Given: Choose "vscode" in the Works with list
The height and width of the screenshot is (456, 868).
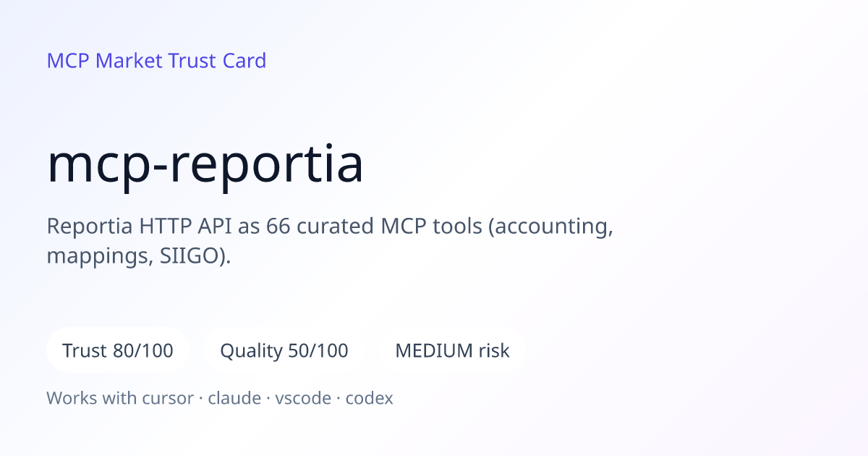Looking at the screenshot, I should [303, 398].
